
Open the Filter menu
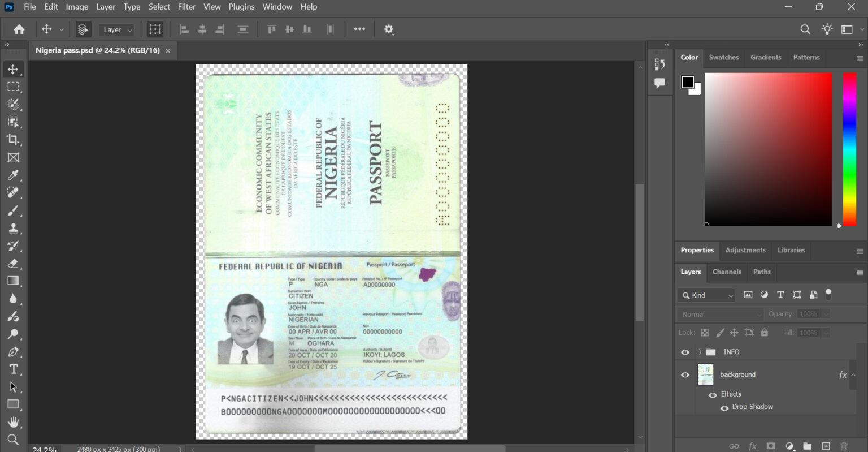pos(186,7)
